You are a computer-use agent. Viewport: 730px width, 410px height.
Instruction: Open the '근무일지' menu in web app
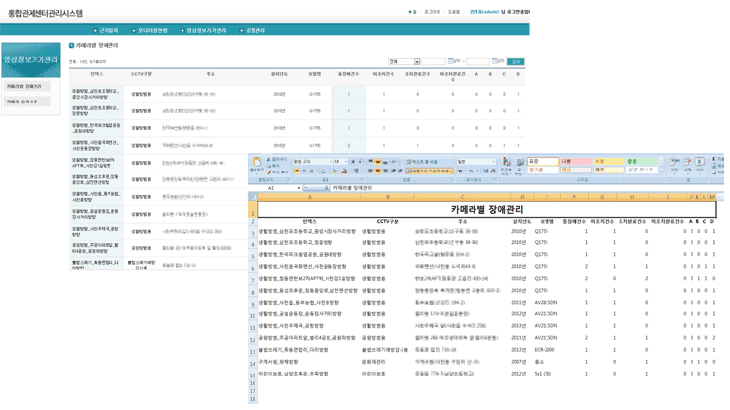(106, 30)
